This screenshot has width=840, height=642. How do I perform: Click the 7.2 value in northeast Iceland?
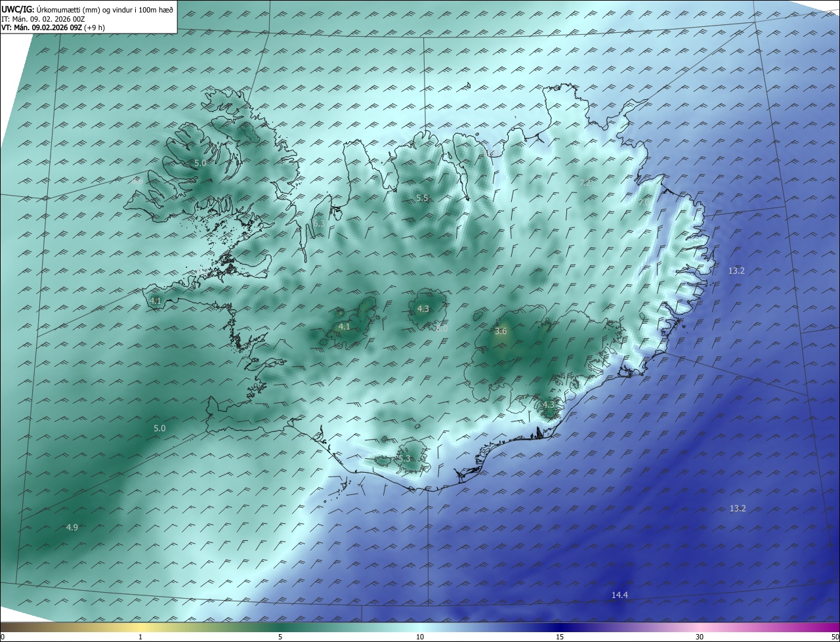[x=585, y=182]
